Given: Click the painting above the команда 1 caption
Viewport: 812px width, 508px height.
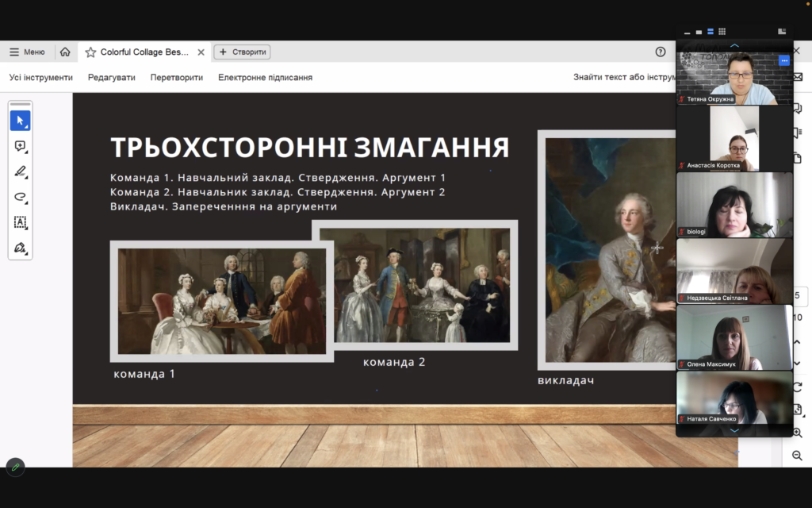Looking at the screenshot, I should (x=222, y=301).
